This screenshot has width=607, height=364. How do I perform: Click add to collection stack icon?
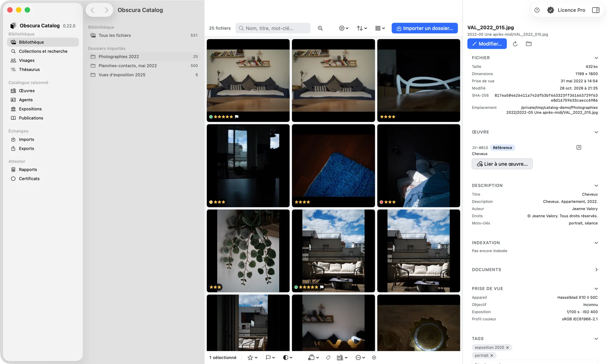point(314,358)
